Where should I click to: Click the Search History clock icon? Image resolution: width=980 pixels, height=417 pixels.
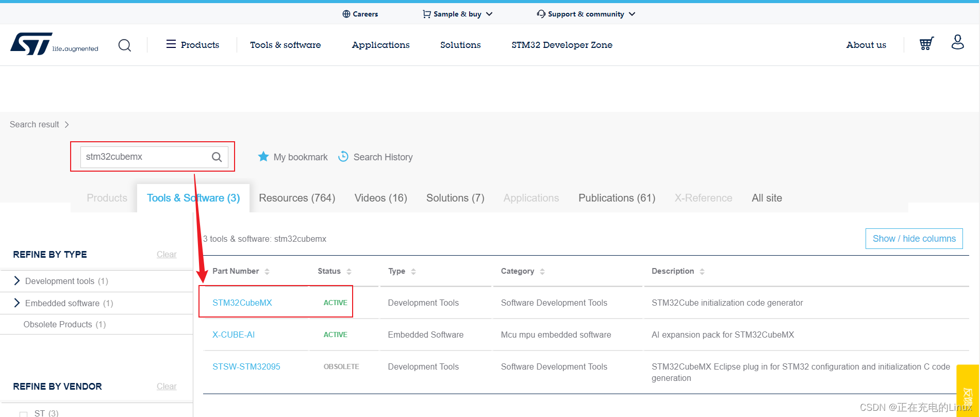coord(343,156)
